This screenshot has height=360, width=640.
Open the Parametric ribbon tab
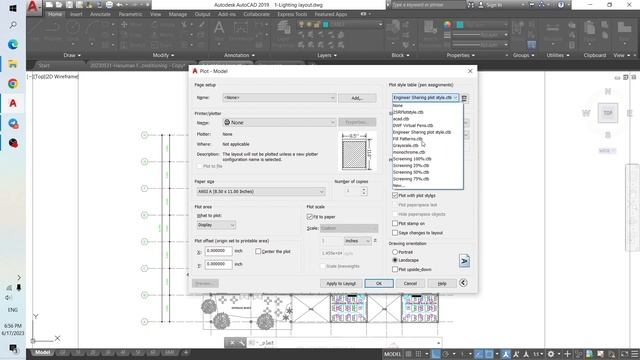pos(131,14)
